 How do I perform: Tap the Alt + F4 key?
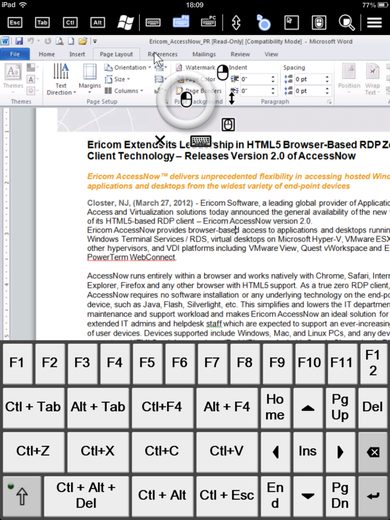click(x=227, y=407)
